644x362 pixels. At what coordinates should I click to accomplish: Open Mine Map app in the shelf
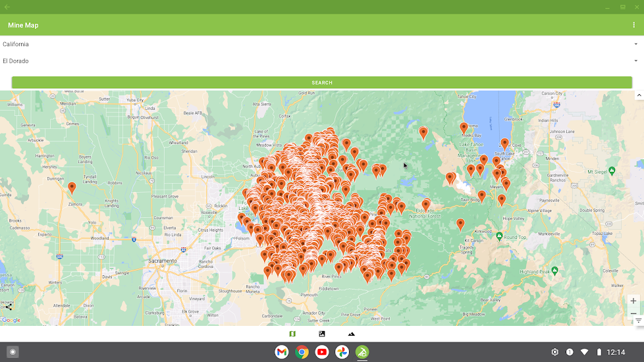point(362,352)
